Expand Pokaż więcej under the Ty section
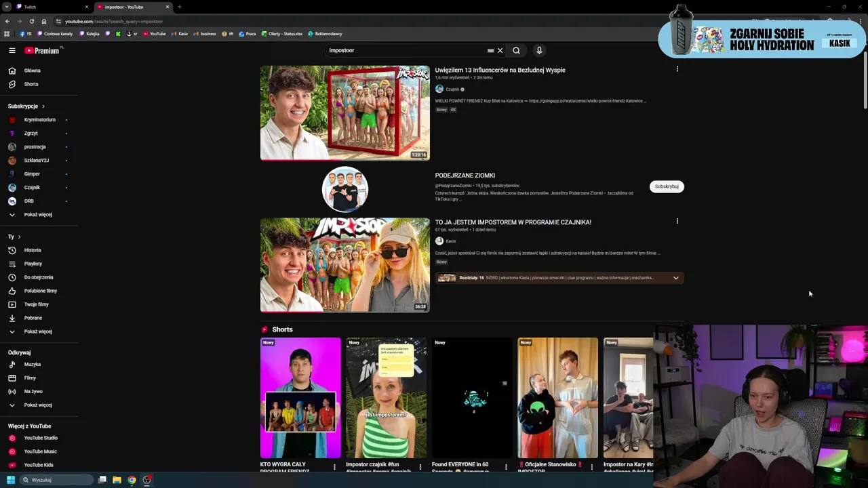Viewport: 868px width, 488px height. tap(37, 331)
